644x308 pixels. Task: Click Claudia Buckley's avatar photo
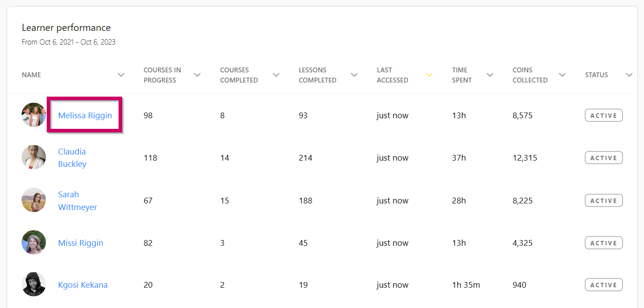34,157
